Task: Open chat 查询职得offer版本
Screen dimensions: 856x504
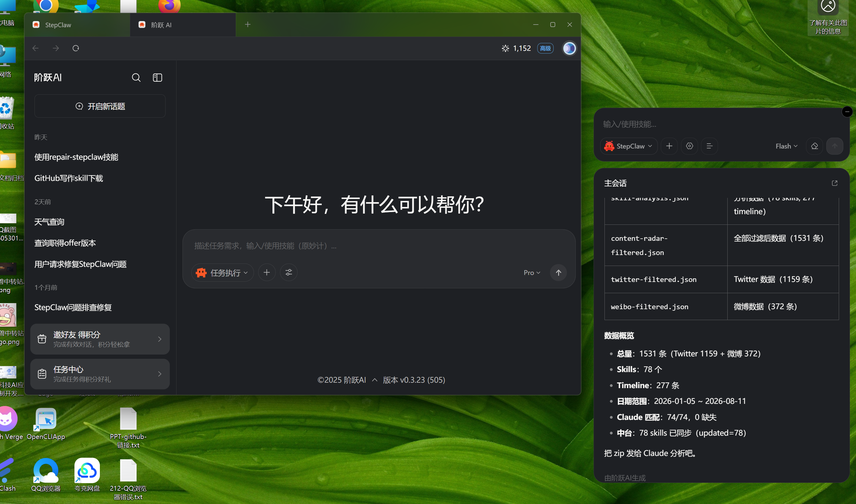Action: [x=65, y=243]
